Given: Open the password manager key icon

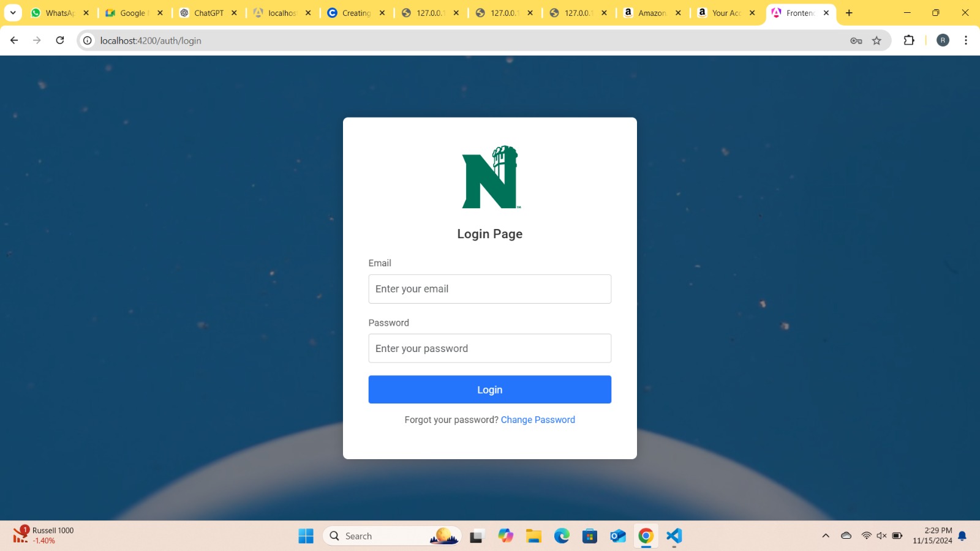Looking at the screenshot, I should (x=856, y=40).
